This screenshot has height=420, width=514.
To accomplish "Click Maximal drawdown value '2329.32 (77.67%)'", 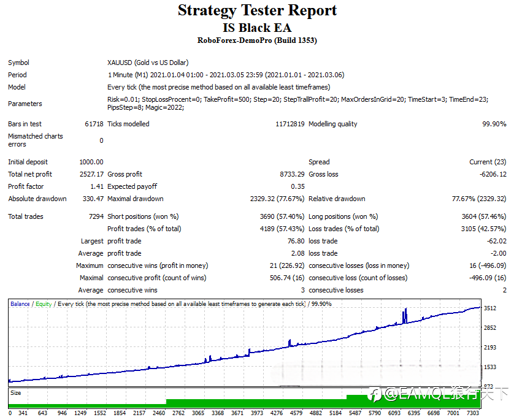I will (277, 199).
